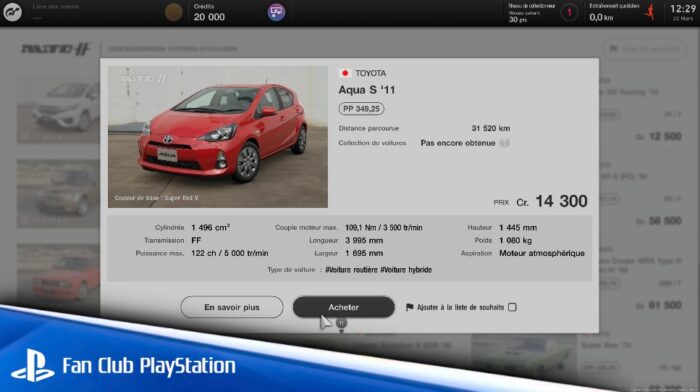700x392 pixels.
Task: Click the Acheter button
Action: (343, 307)
